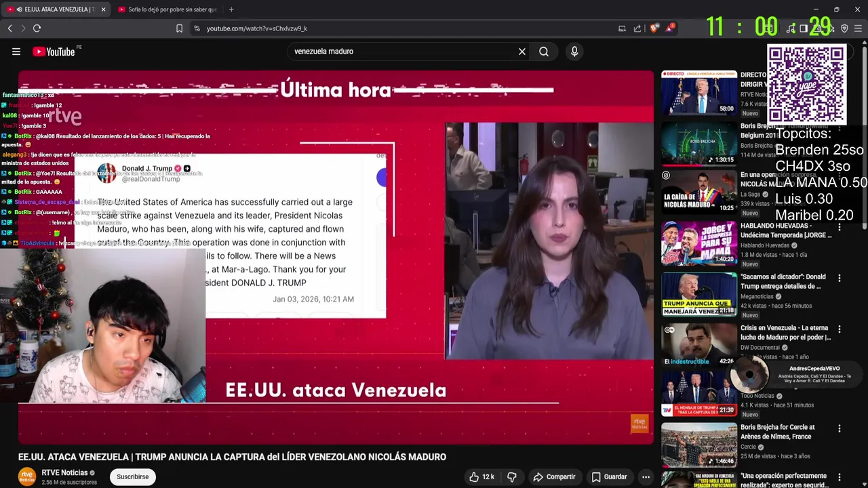Click the 2.56 M de suscriptores text

69,483
